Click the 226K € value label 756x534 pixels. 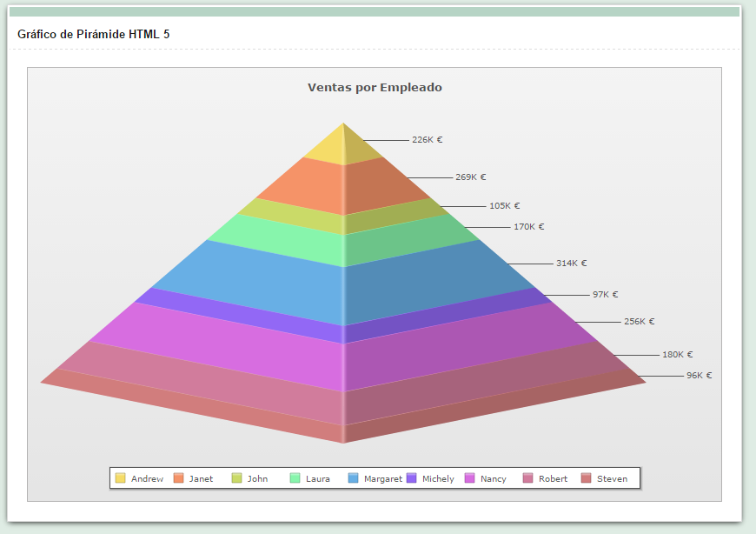coord(426,137)
